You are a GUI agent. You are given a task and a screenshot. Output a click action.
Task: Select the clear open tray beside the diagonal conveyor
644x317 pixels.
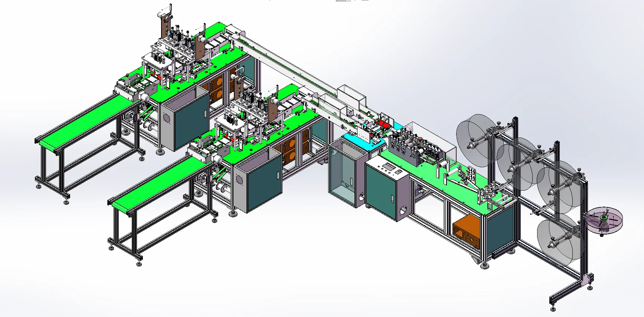pyautogui.click(x=351, y=97)
